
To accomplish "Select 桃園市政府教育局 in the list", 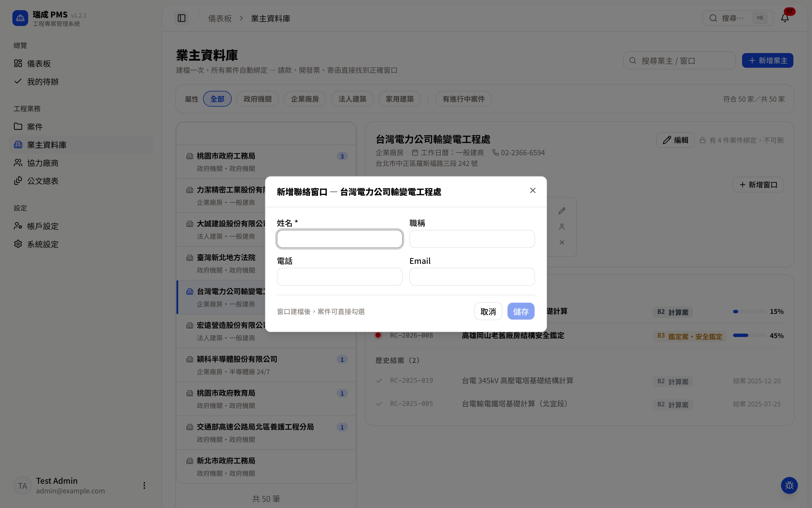I will [x=266, y=399].
